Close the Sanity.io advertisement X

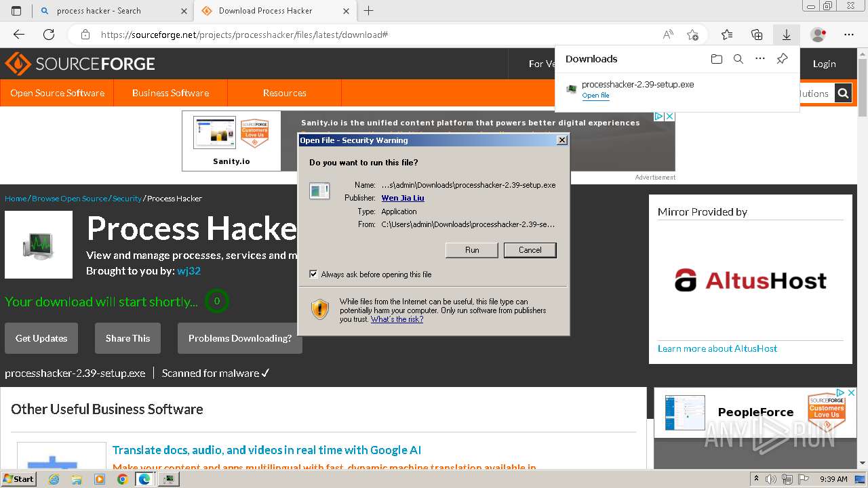(x=669, y=117)
